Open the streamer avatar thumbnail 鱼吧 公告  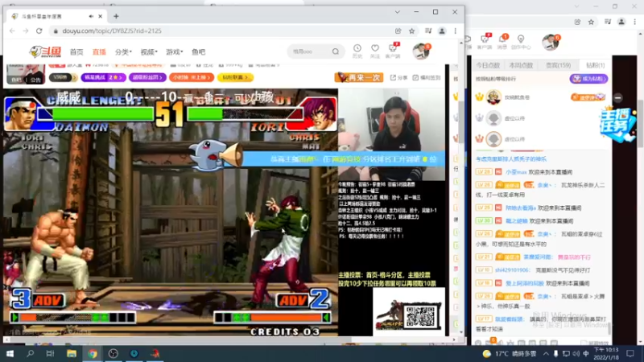[x=26, y=74]
